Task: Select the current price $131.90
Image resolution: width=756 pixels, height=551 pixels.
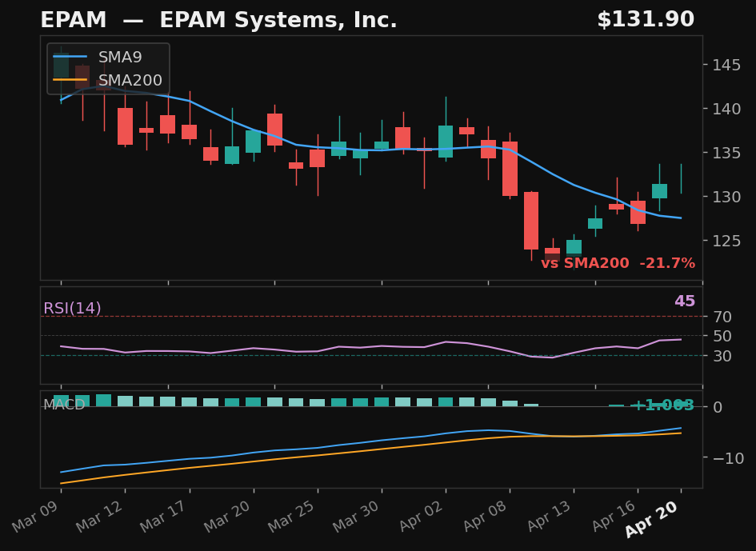Action: click(646, 19)
